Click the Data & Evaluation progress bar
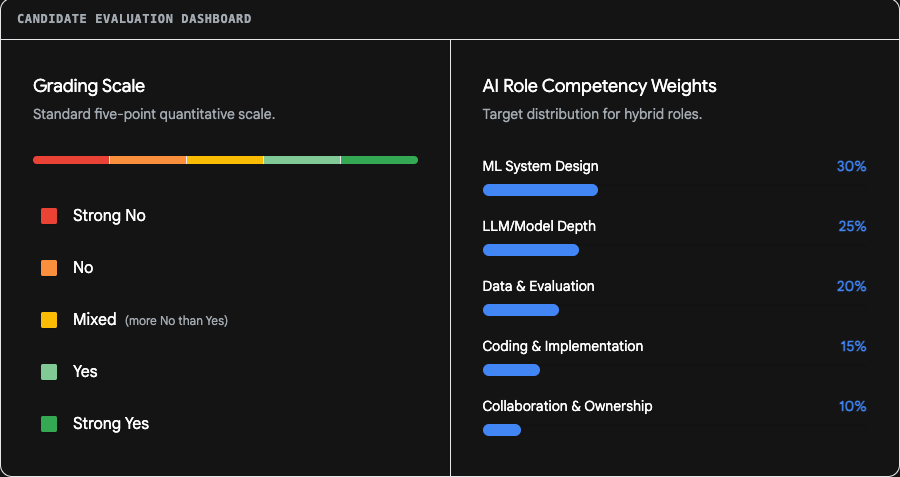Image resolution: width=900 pixels, height=477 pixels. [x=521, y=310]
